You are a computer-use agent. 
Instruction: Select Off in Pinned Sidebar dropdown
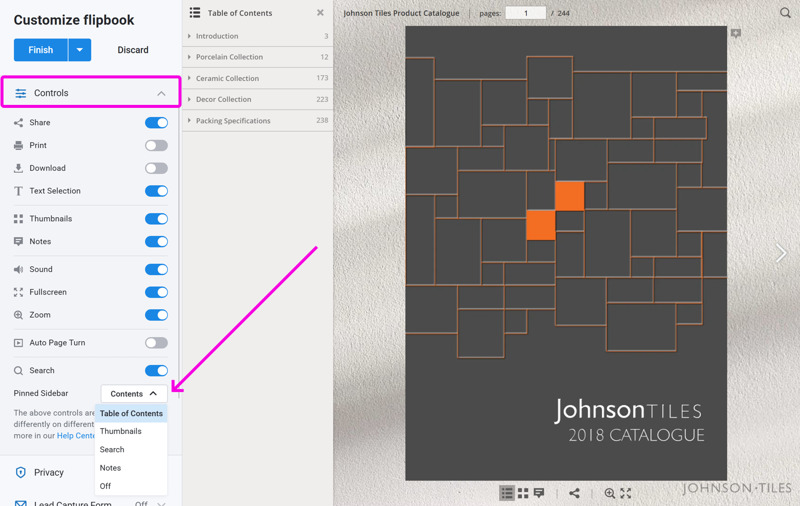coord(131,487)
